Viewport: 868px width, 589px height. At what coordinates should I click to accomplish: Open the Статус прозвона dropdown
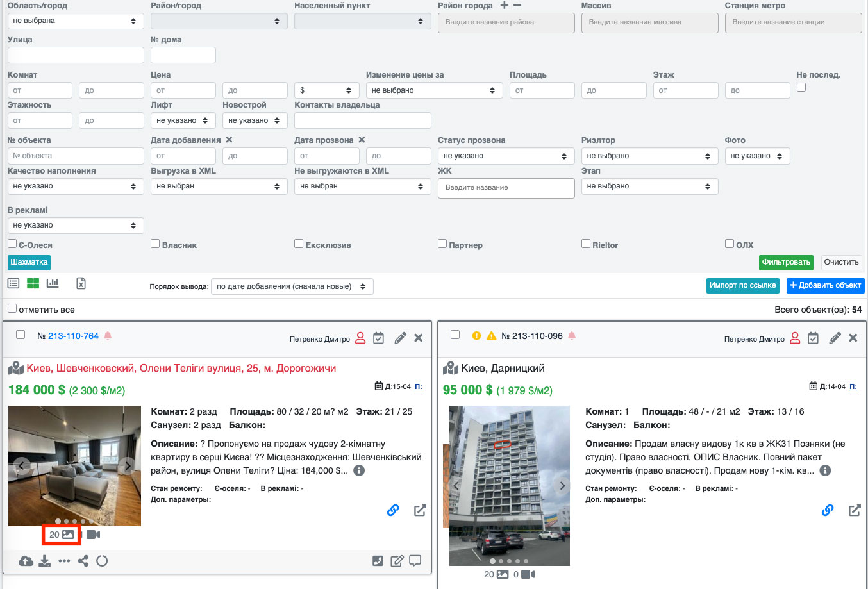click(506, 156)
